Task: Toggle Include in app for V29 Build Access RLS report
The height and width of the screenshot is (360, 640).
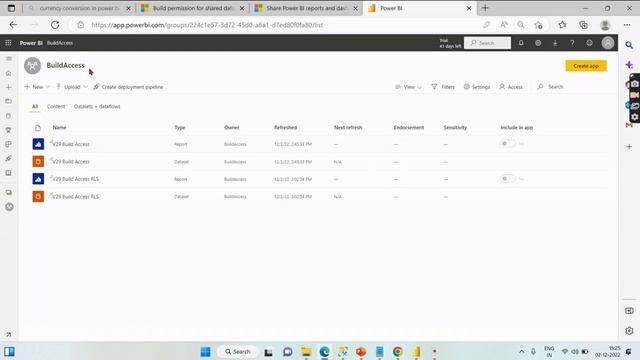Action: (x=508, y=179)
